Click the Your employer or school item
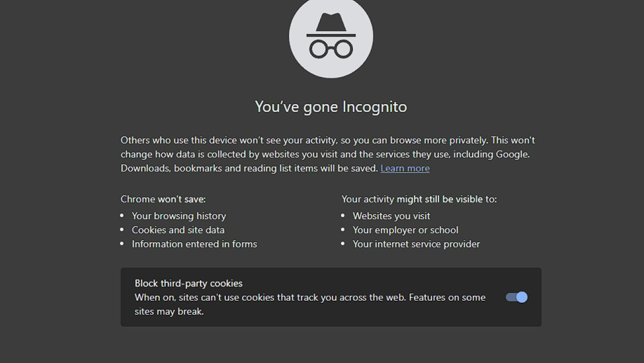The width and height of the screenshot is (644, 363). click(406, 230)
